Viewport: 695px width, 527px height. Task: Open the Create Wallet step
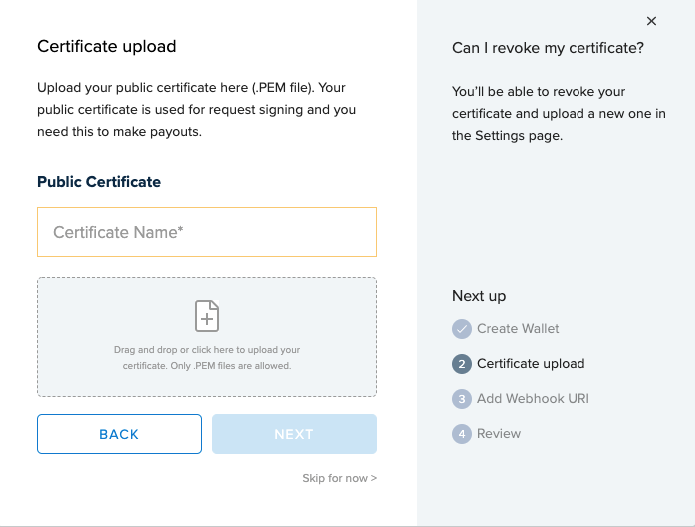[518, 328]
